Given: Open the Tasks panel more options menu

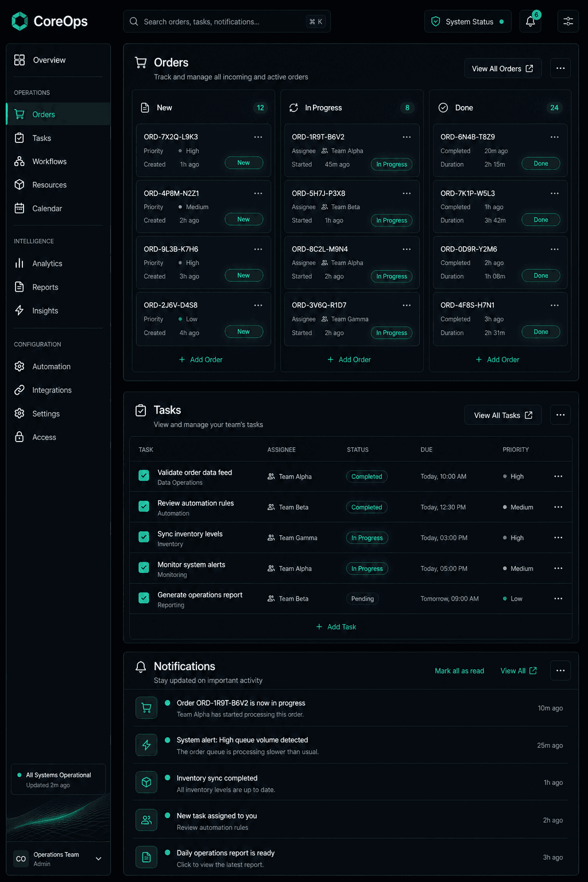Looking at the screenshot, I should 560,415.
